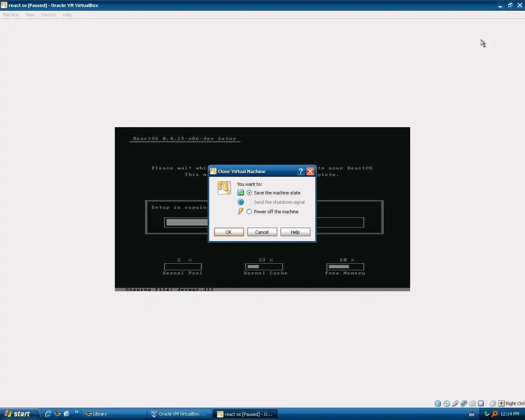Viewport: 525px width, 420px height.
Task: Cancel the Close Virtual Machine dialog
Action: [x=262, y=232]
